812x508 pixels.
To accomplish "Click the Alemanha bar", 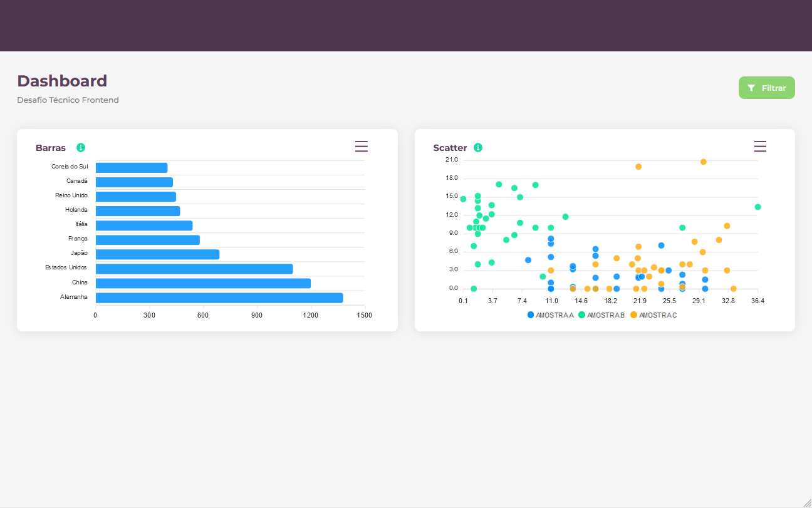I will (x=219, y=298).
